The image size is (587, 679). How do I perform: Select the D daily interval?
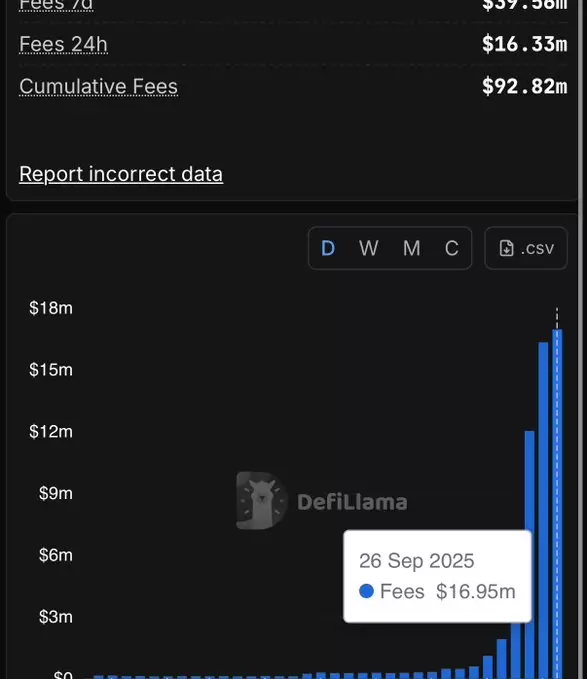click(328, 248)
